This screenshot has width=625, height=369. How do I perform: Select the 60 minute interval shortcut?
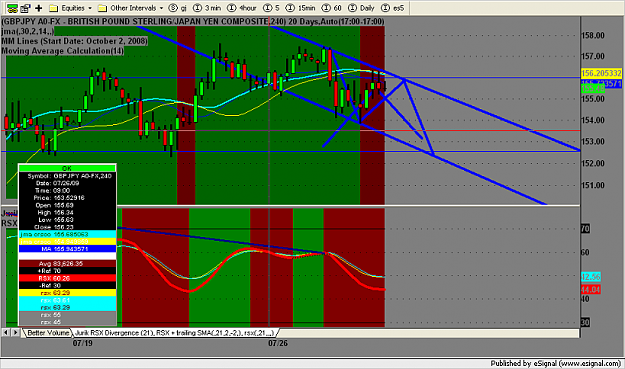click(x=332, y=8)
